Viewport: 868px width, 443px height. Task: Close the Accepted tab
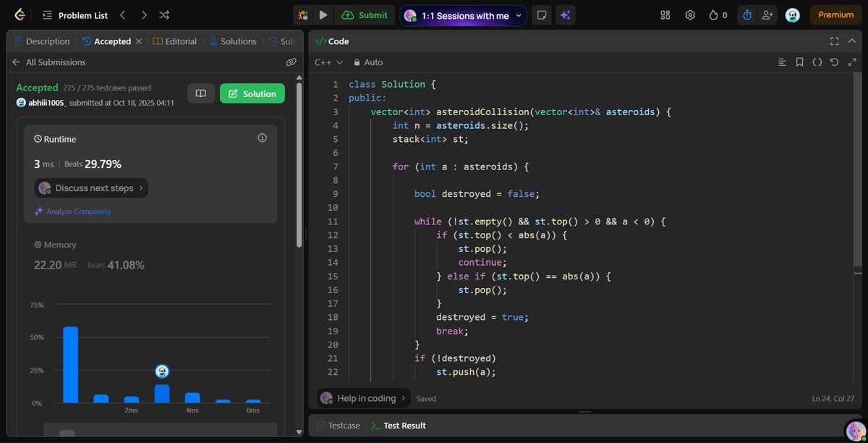point(139,41)
